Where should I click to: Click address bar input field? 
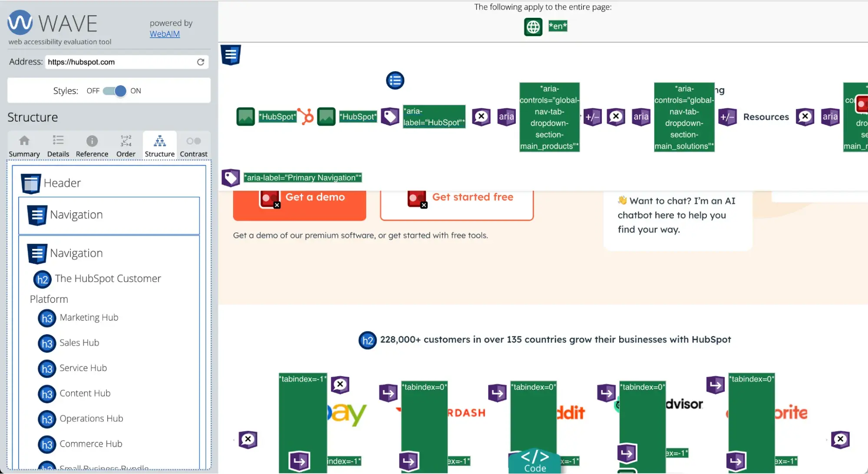pyautogui.click(x=120, y=61)
